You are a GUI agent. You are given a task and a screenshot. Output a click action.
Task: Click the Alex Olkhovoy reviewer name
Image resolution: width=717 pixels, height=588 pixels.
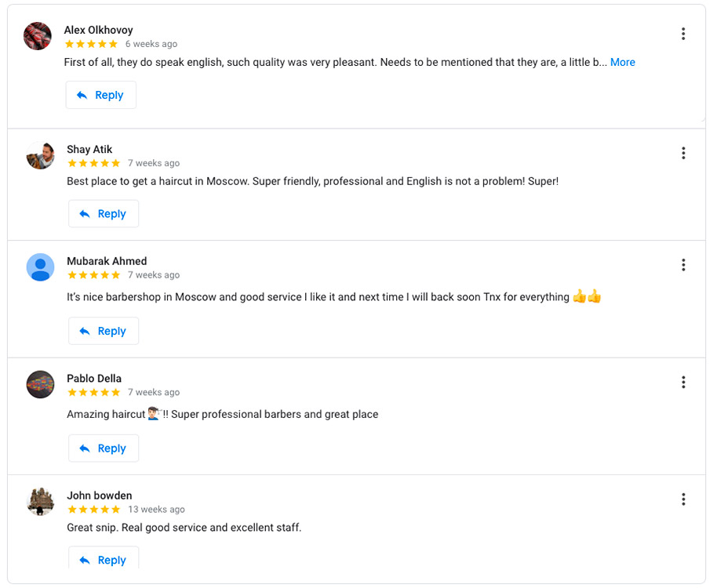(98, 31)
